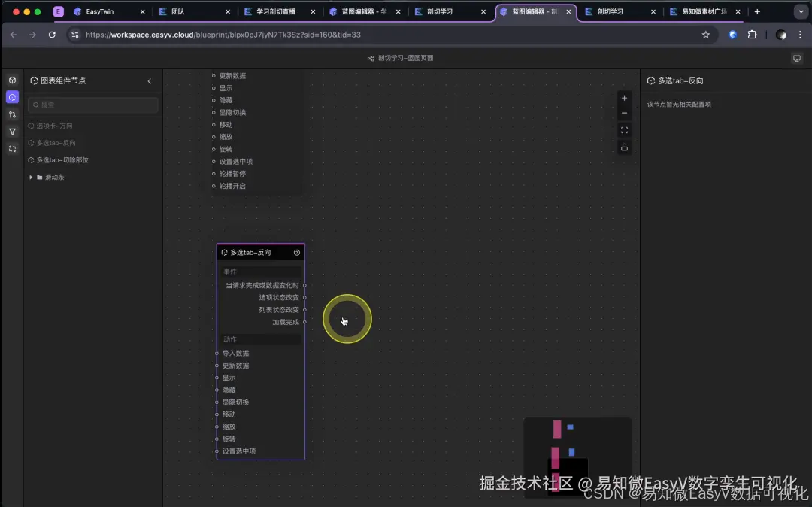
Task: Select the filter icon in left sidebar
Action: click(x=12, y=130)
